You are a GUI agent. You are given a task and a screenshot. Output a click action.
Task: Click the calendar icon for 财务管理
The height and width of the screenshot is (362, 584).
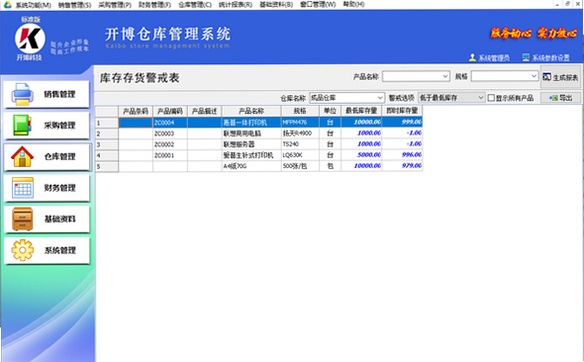point(23,188)
